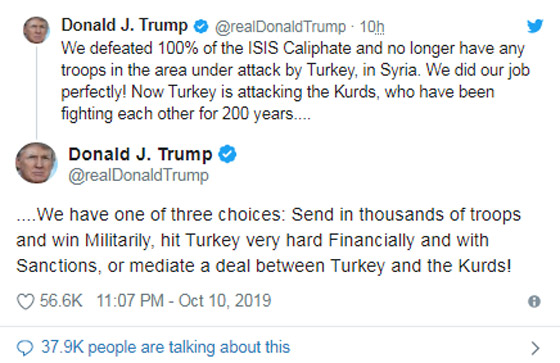Click the first tweet text about ISIS Caliphate
The image size is (560, 363).
coord(295,81)
